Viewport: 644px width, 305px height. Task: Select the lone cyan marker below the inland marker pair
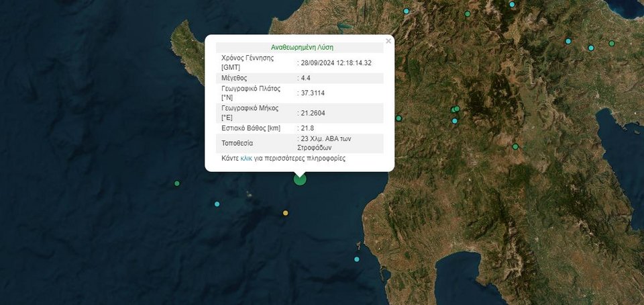[x=455, y=121]
